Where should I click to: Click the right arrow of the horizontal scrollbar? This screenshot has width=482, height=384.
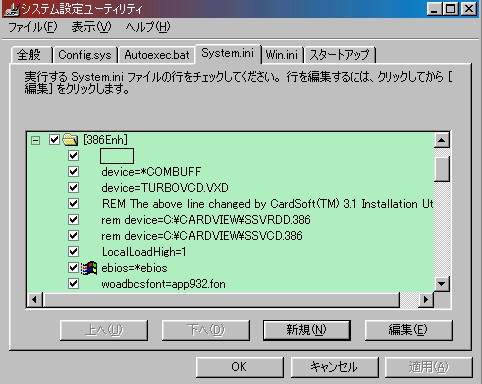(x=426, y=299)
